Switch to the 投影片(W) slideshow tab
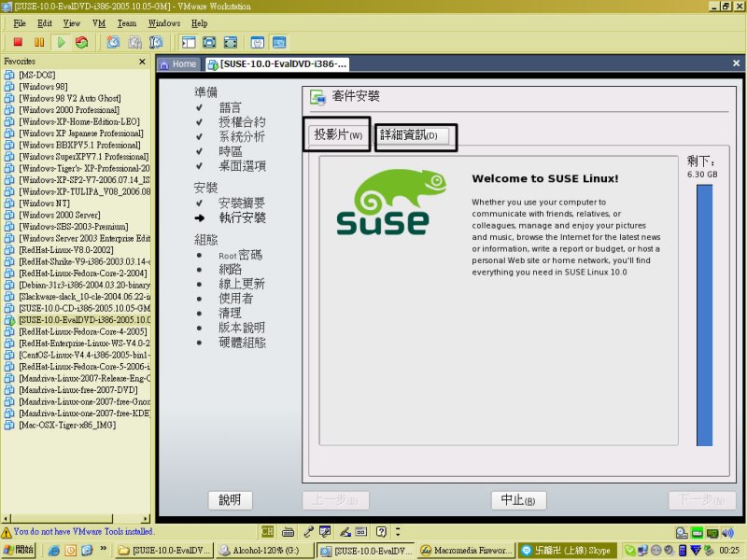The width and height of the screenshot is (747, 560). (x=338, y=134)
